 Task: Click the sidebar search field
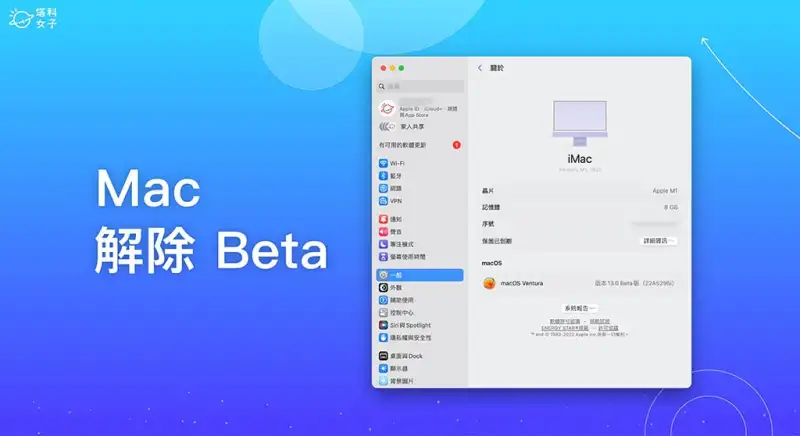tap(420, 86)
